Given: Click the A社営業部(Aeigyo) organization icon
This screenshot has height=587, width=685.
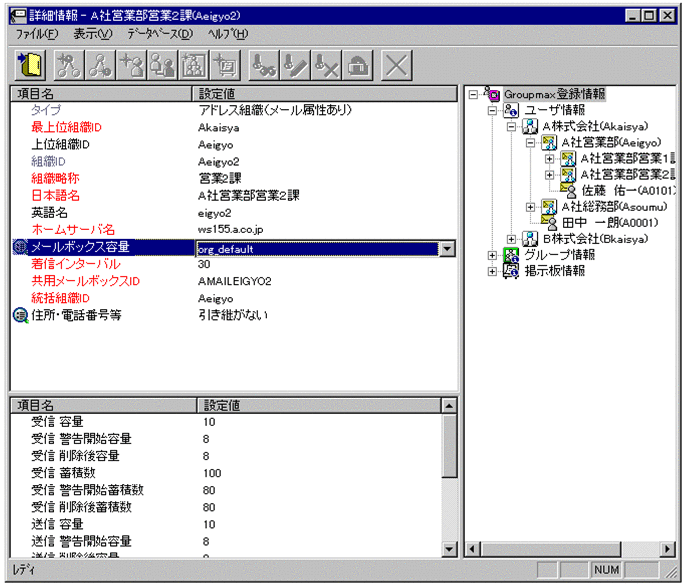Looking at the screenshot, I should [549, 142].
